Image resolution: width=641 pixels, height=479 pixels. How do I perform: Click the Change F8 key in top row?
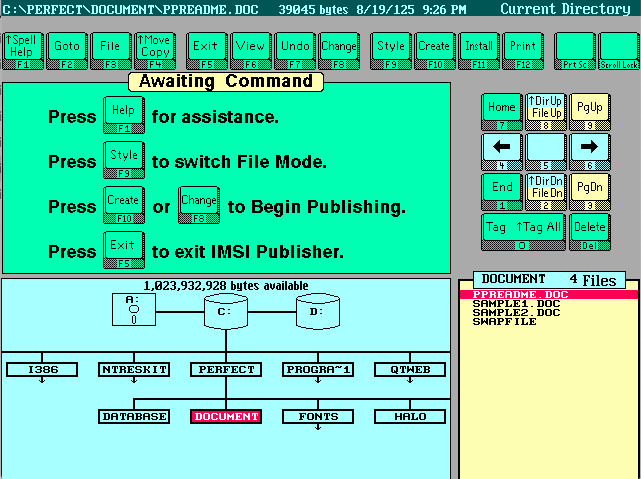pyautogui.click(x=339, y=51)
